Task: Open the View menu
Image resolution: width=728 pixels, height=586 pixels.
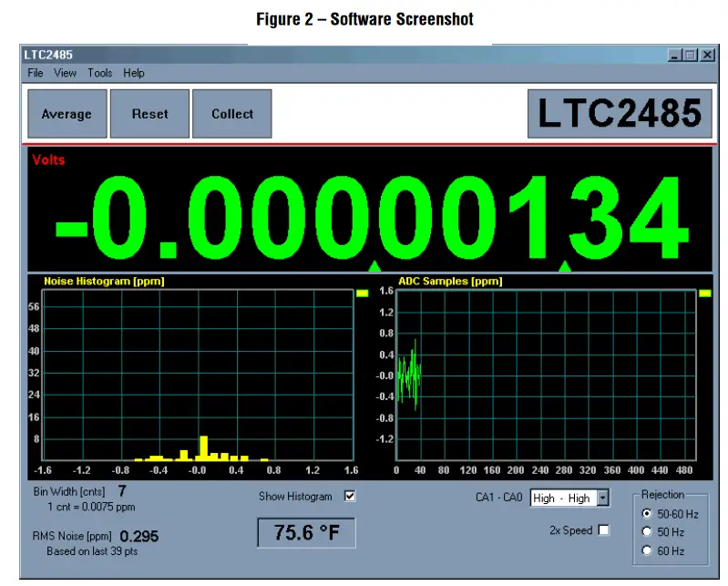Action: point(65,73)
